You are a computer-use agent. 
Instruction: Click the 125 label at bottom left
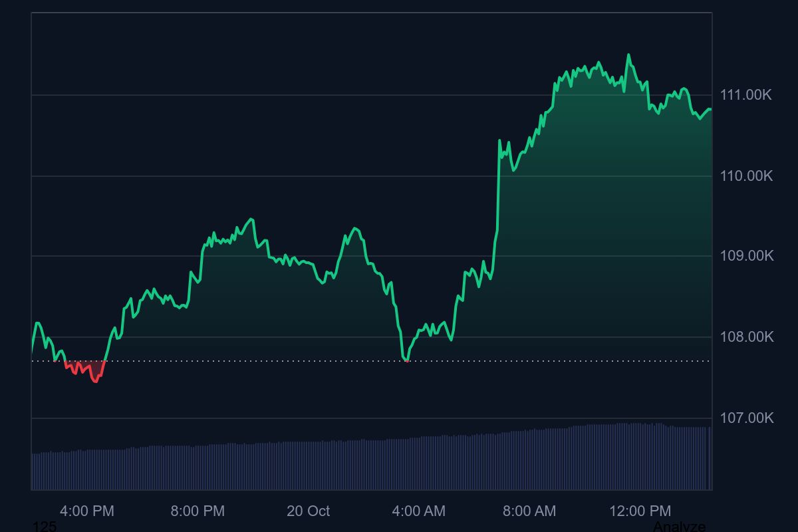click(x=45, y=527)
